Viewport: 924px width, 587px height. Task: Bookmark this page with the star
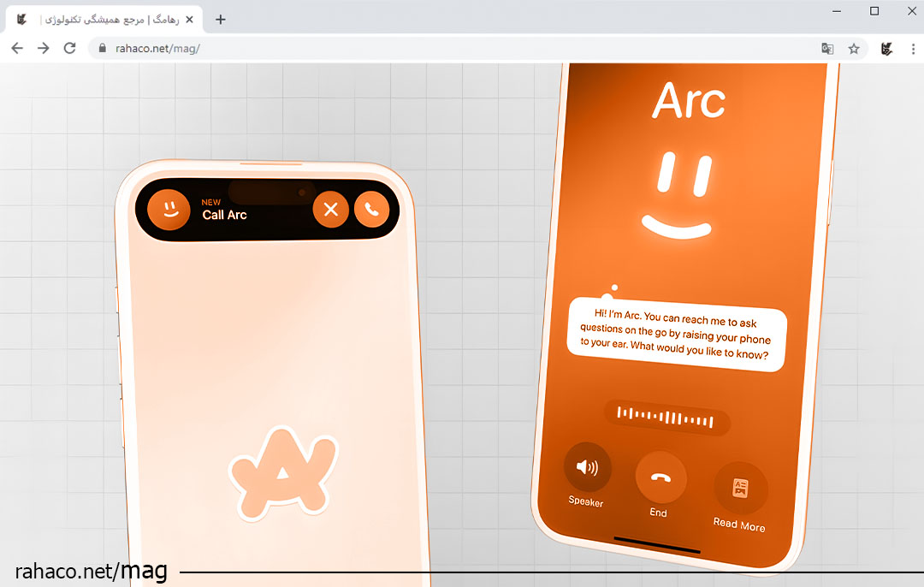pyautogui.click(x=854, y=49)
